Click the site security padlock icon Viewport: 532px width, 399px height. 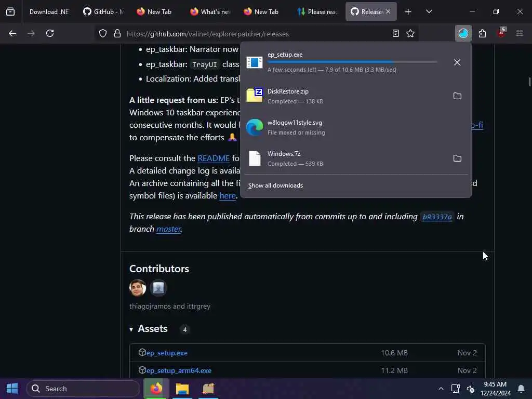pos(117,34)
